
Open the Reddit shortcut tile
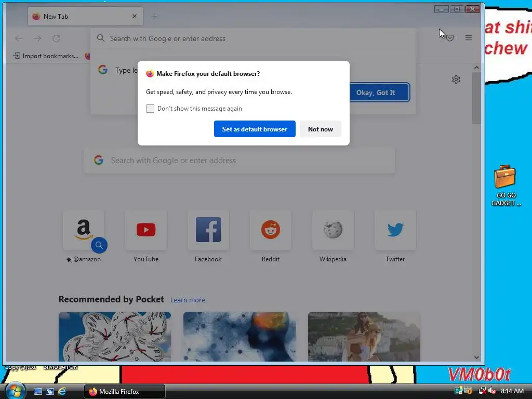[270, 230]
